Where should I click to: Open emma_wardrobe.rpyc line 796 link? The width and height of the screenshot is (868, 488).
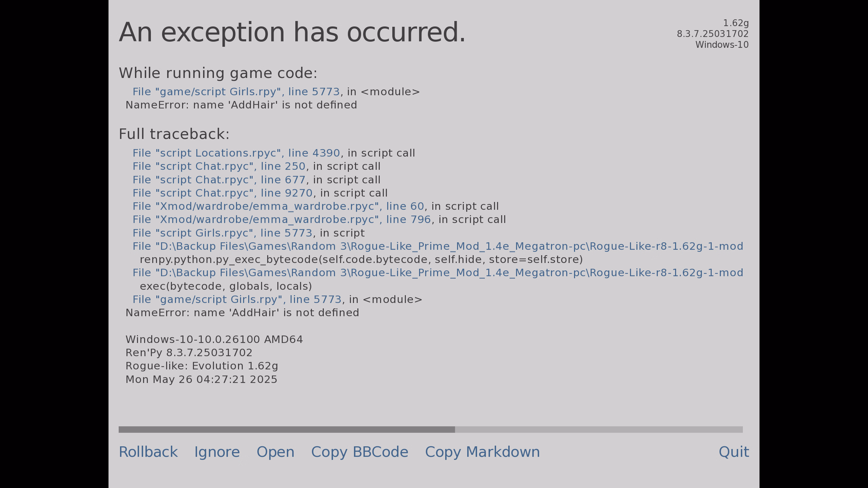[282, 220]
